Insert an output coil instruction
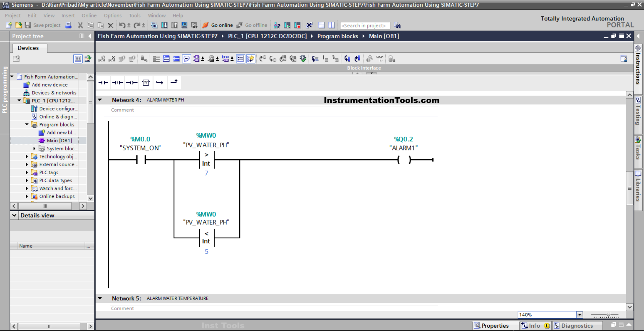The image size is (644, 331). click(x=131, y=83)
